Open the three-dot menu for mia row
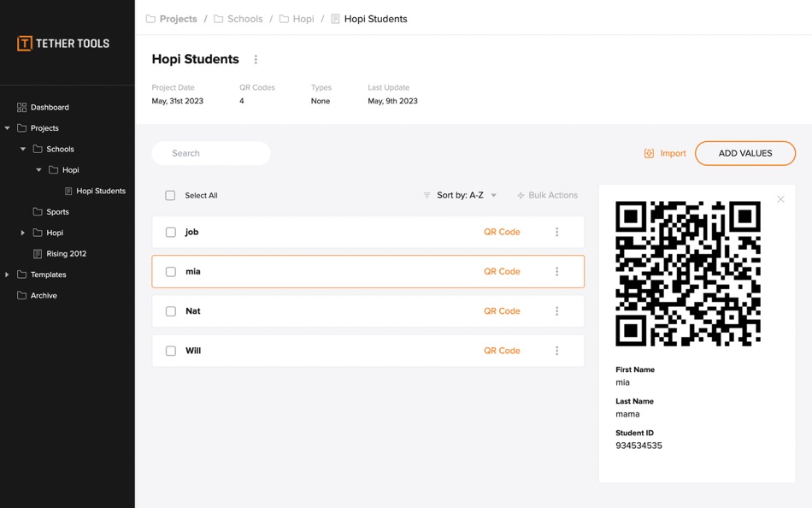This screenshot has height=508, width=812. 556,272
